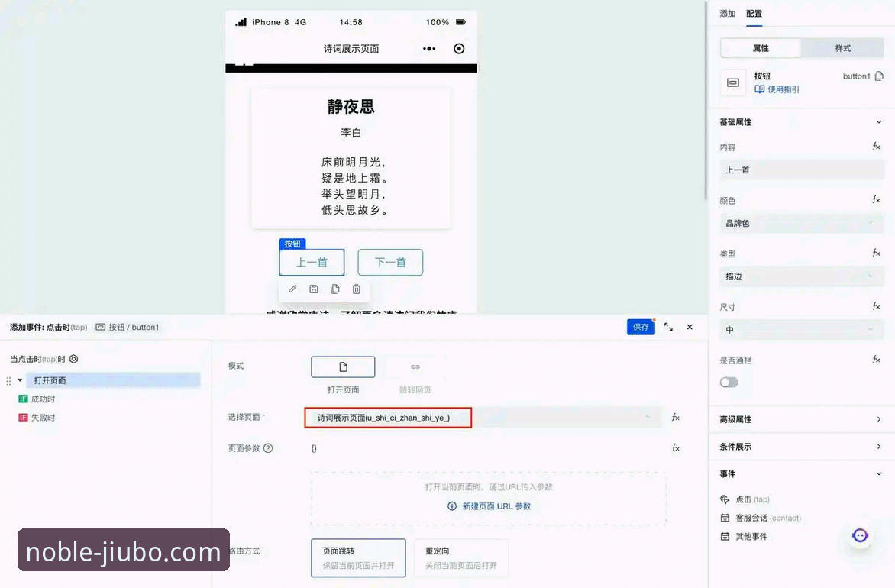
Task: Choose 重定向 routing method
Action: pos(461,557)
